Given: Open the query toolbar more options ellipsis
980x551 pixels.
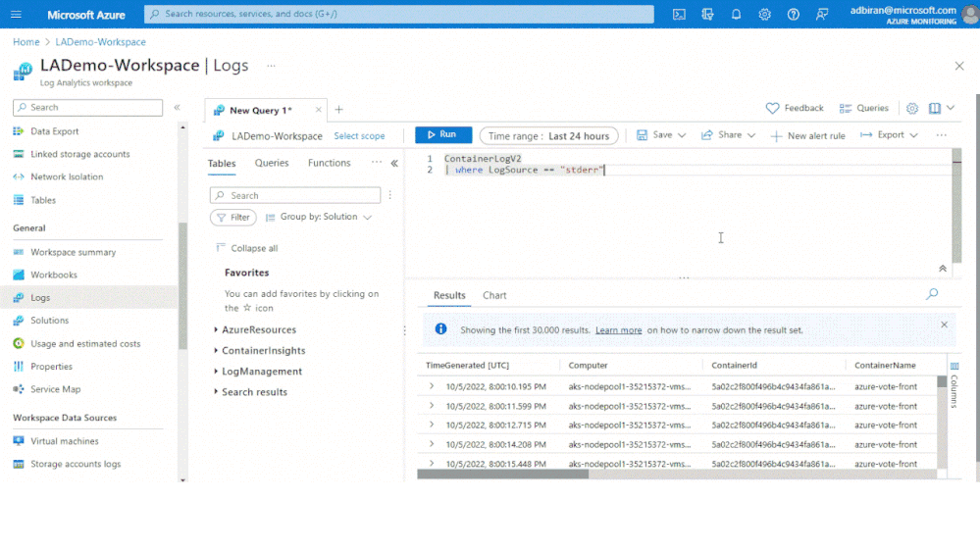Looking at the screenshot, I should (x=941, y=135).
